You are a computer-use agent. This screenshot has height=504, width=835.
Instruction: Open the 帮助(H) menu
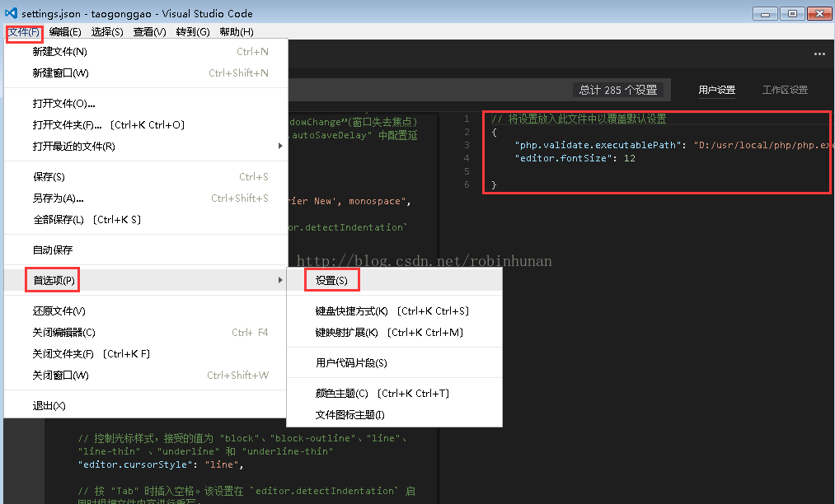click(x=237, y=32)
